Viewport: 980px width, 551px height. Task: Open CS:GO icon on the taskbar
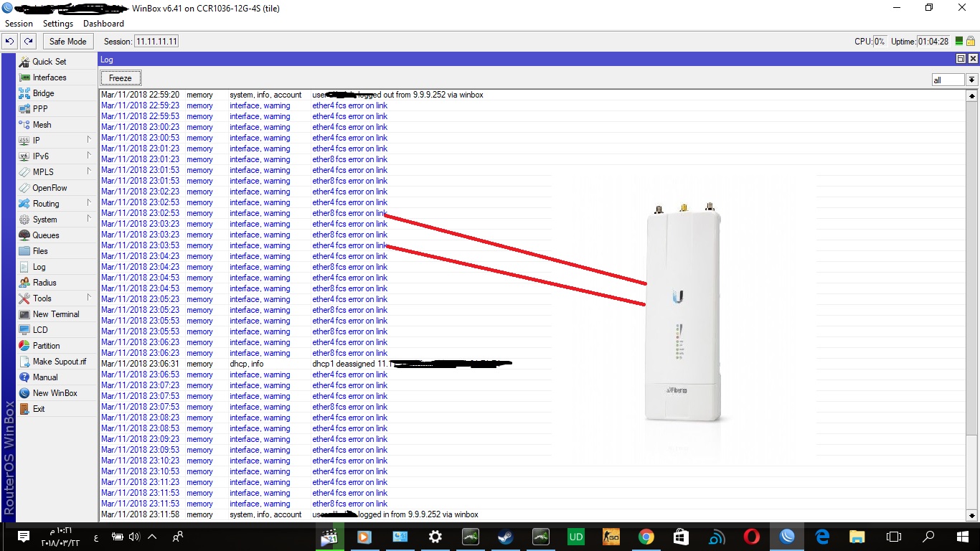pyautogui.click(x=611, y=537)
